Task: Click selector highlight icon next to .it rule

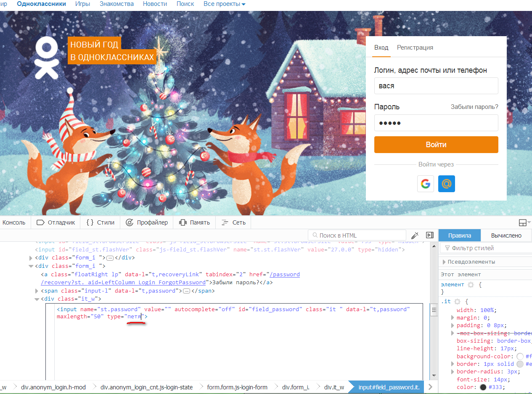Action: (458, 301)
